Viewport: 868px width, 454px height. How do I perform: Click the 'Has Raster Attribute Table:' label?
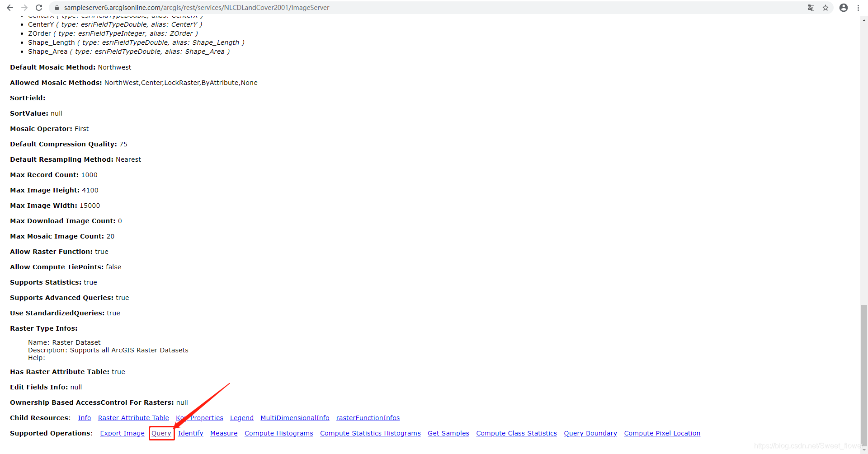tap(60, 372)
